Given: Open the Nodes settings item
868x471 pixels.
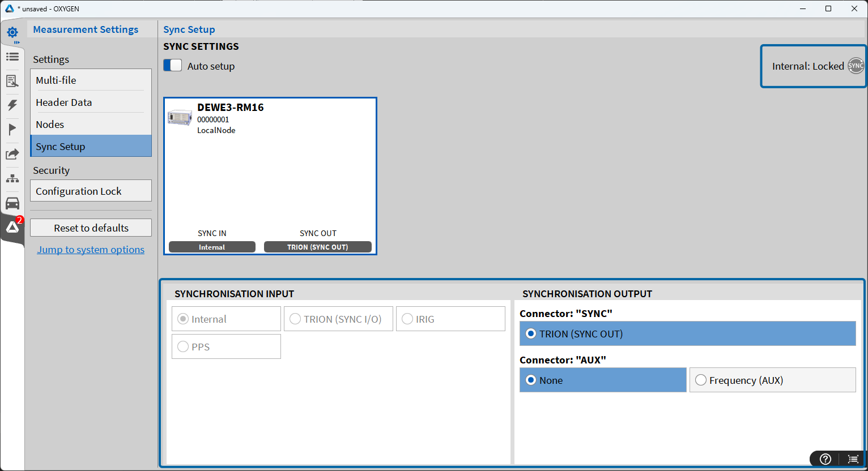Looking at the screenshot, I should click(x=91, y=125).
